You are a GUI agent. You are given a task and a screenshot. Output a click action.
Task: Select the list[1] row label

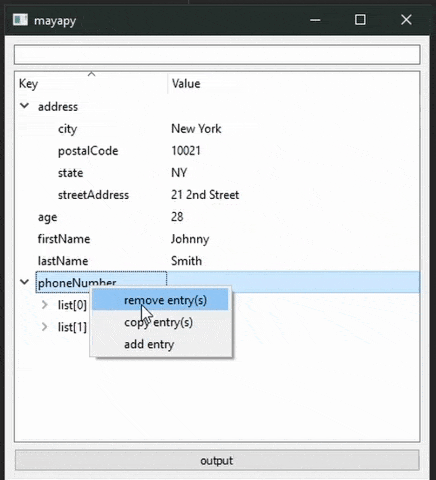72,327
